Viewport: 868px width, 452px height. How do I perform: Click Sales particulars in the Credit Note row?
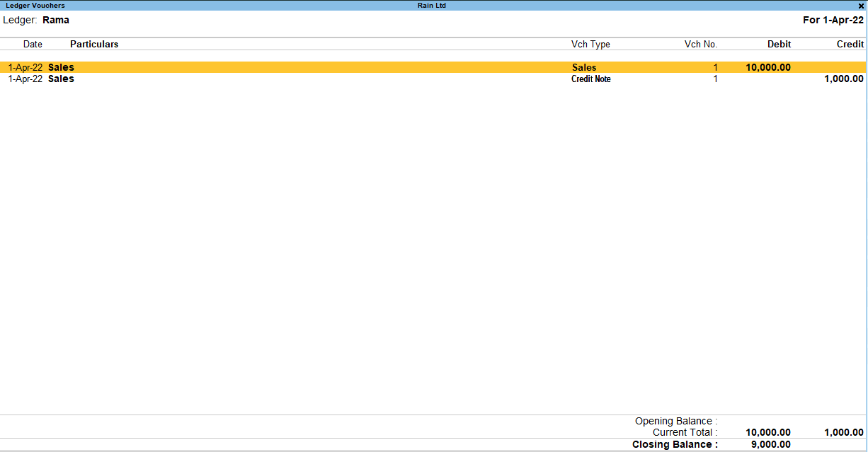point(61,79)
